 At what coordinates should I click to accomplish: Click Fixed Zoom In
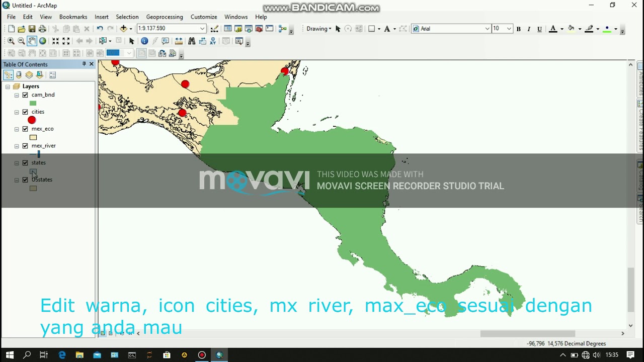(55, 41)
